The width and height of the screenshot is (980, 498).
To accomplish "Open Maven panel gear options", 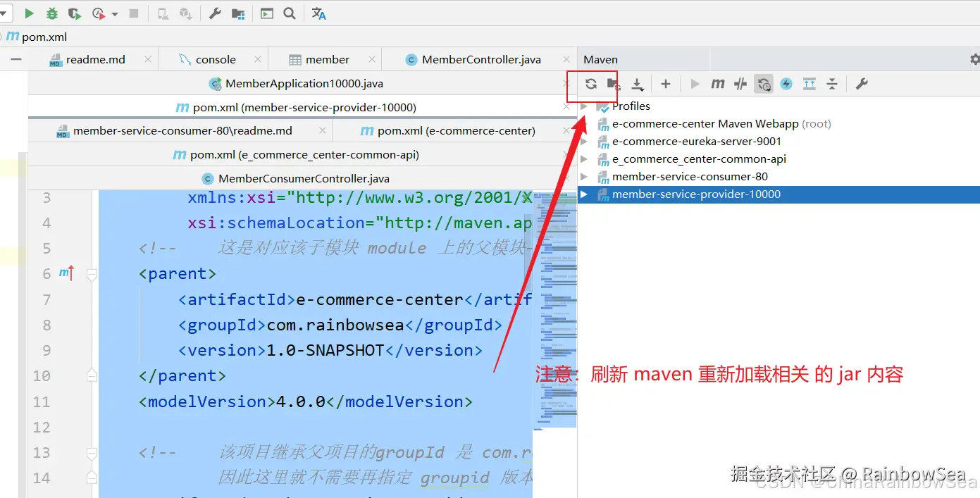I will point(974,59).
